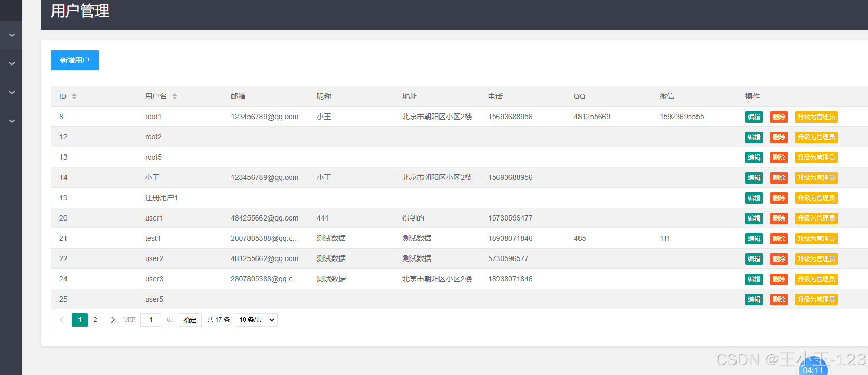
Task: Click the 昵称 column header
Action: [324, 96]
